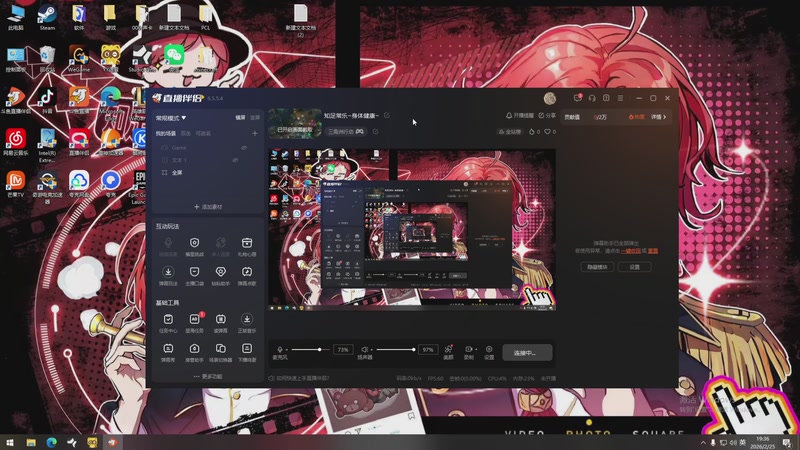Open the 场景切换器 tool
The image size is (800, 450).
tap(220, 352)
